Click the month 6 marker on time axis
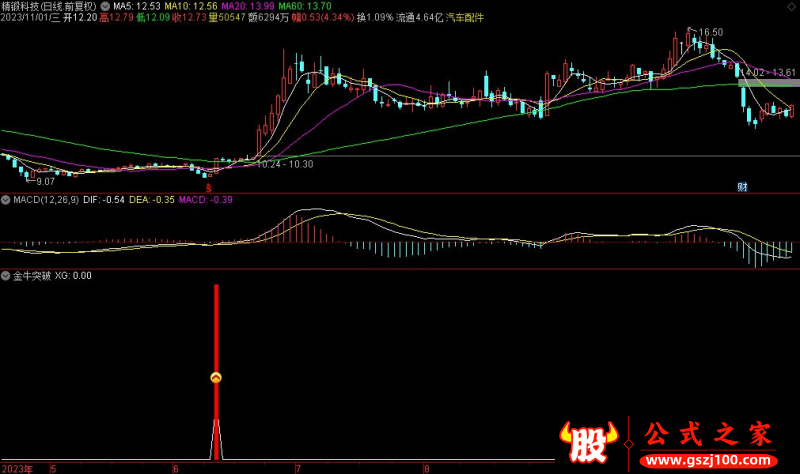 176,468
